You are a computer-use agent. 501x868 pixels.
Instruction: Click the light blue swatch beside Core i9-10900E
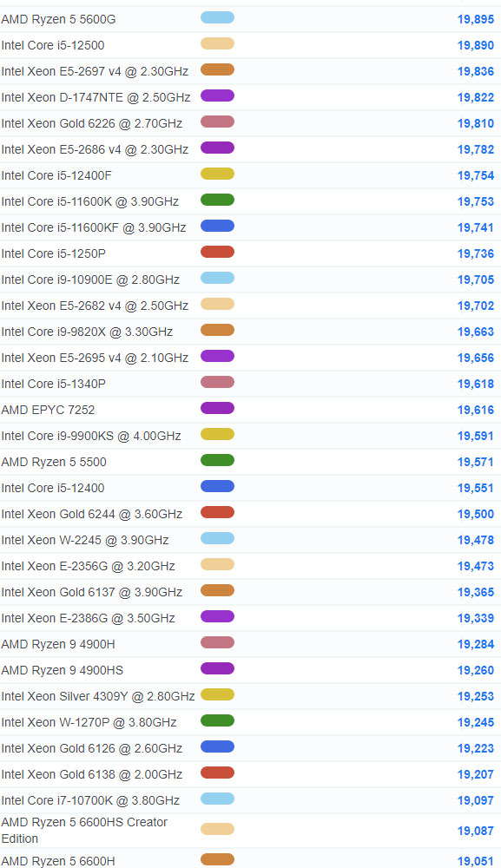pos(217,278)
